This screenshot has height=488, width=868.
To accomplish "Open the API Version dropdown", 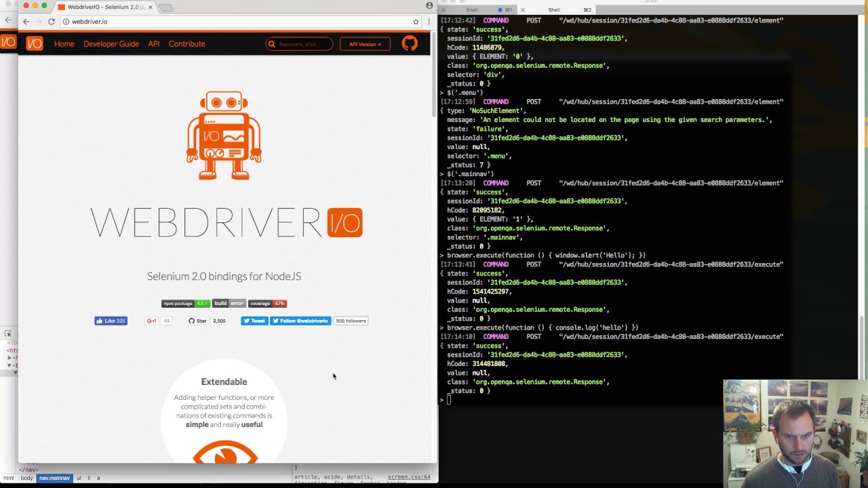I will click(x=365, y=44).
